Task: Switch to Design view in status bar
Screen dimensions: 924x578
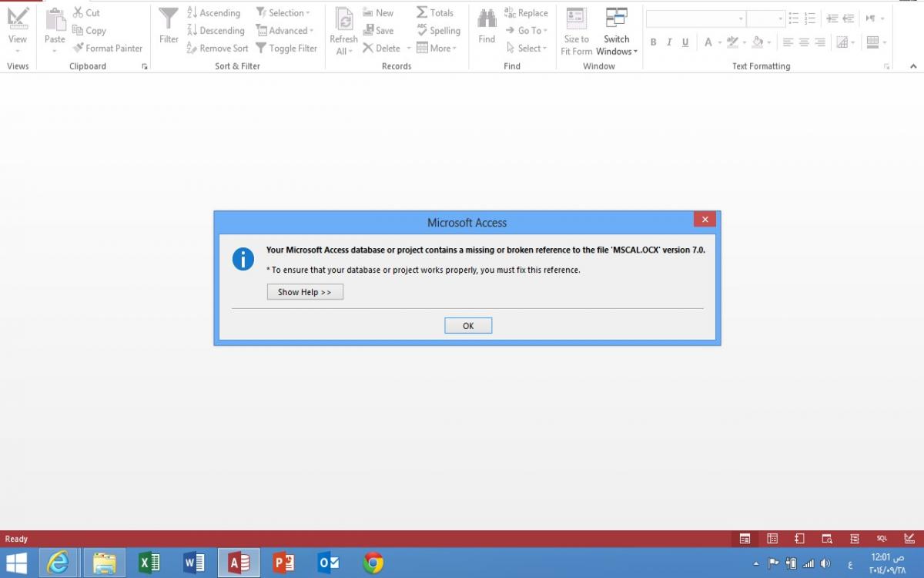Action: tap(909, 539)
